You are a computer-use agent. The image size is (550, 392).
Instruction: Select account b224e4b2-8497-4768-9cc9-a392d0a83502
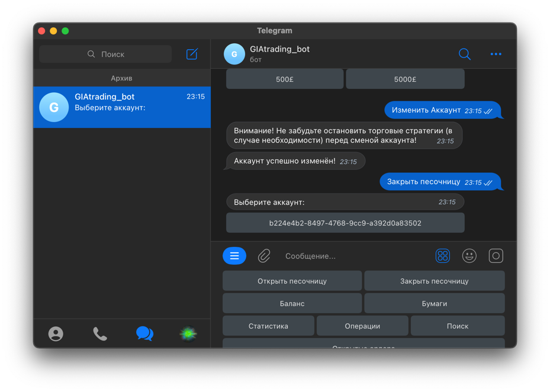(345, 223)
